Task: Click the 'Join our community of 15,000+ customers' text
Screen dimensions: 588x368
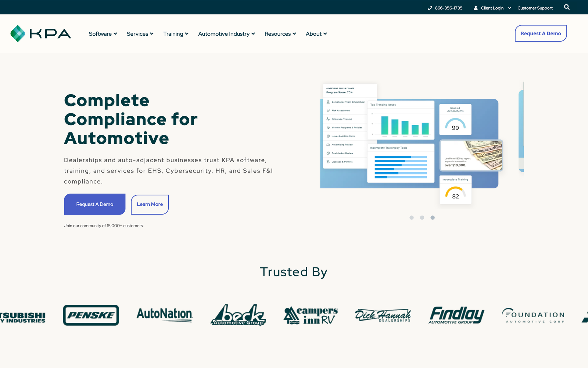Action: [103, 226]
